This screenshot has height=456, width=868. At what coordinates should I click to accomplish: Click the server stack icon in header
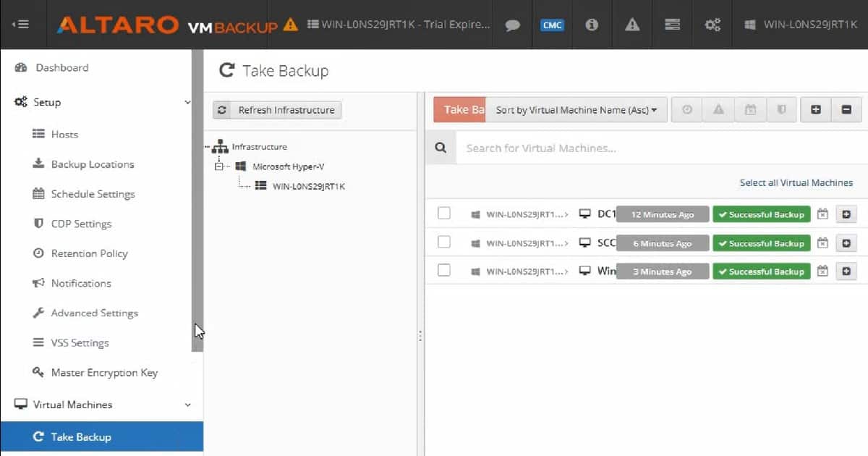pyautogui.click(x=673, y=25)
